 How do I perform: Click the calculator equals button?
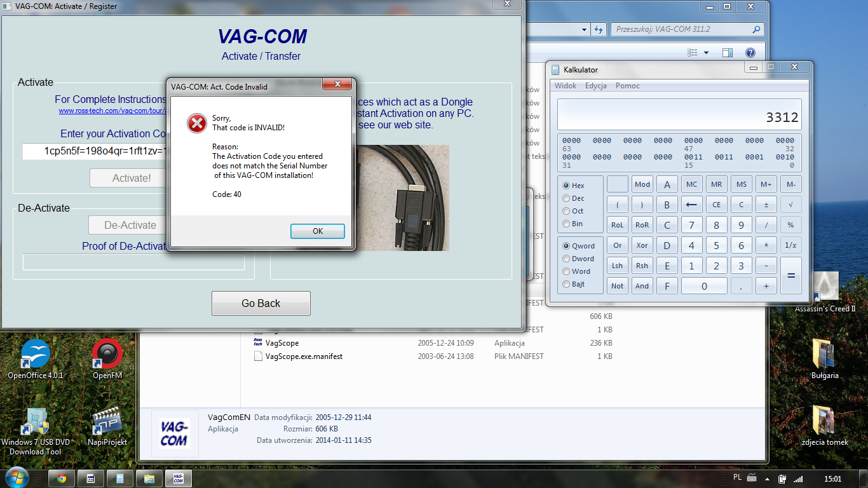coord(791,275)
